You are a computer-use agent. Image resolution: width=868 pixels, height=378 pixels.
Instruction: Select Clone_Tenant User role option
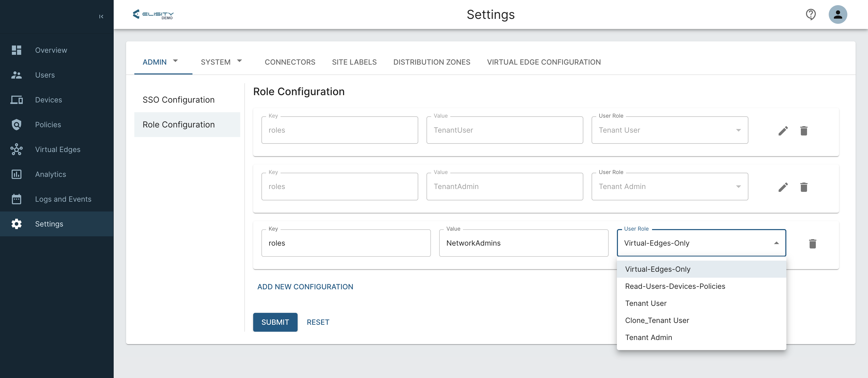pos(657,320)
